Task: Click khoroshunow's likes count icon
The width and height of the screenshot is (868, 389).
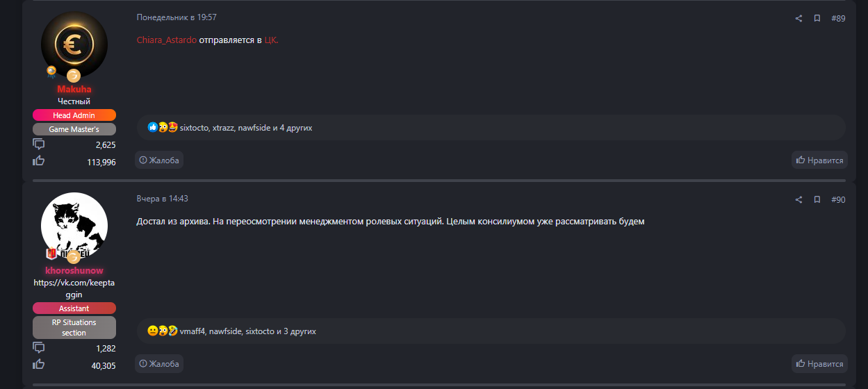Action: [x=39, y=365]
